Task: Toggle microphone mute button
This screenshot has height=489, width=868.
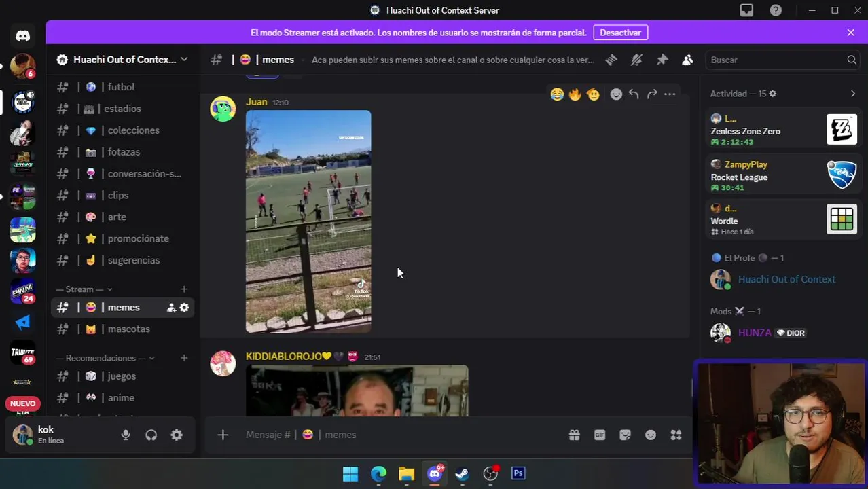Action: tap(126, 435)
